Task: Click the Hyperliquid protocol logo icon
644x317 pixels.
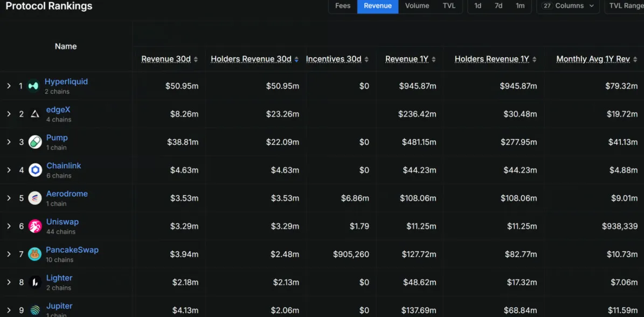Action: (x=33, y=86)
